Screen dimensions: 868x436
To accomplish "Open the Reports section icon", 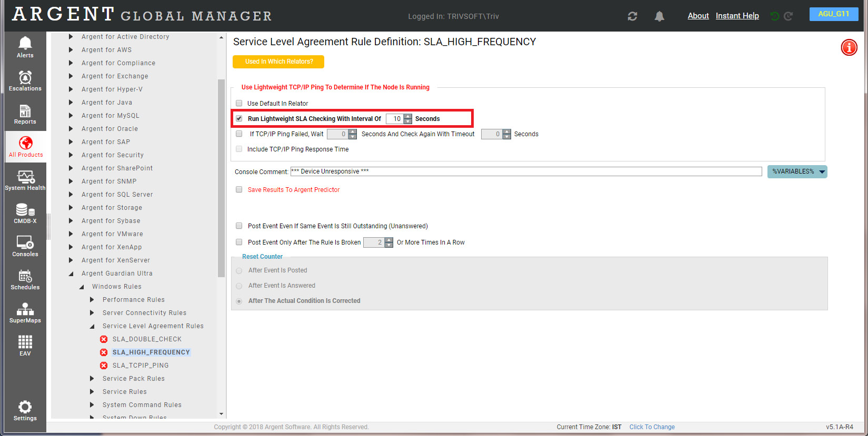I will click(x=25, y=114).
